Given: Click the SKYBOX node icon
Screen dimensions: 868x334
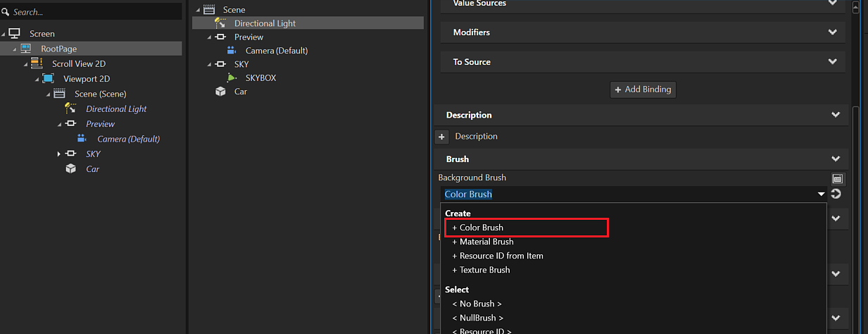Looking at the screenshot, I should [232, 78].
